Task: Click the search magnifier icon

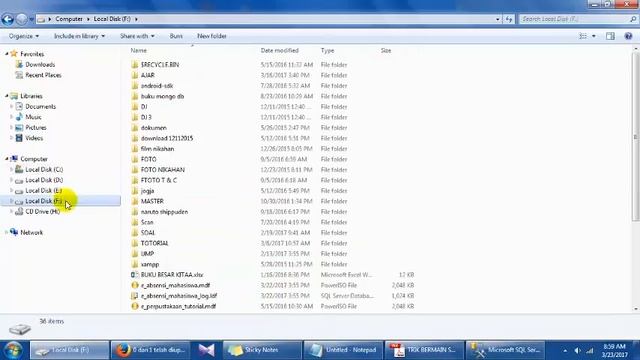Action: point(633,19)
